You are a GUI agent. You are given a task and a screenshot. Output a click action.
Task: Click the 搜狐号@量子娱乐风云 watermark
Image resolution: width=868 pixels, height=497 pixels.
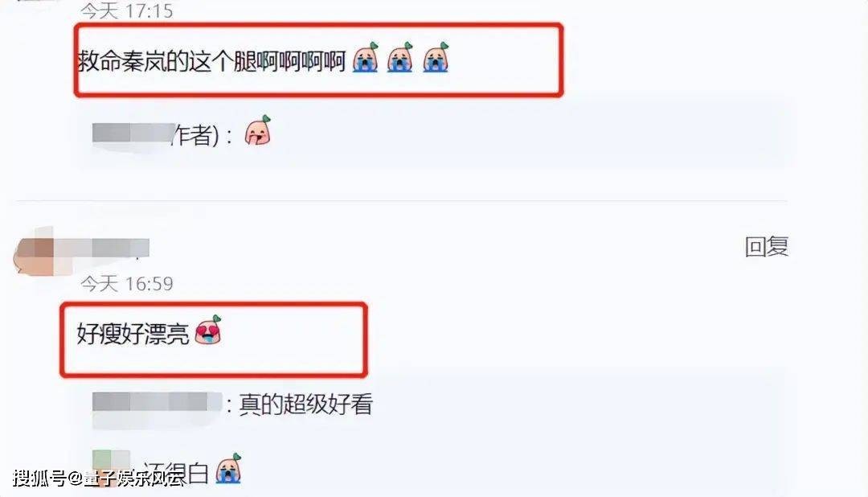[99, 478]
